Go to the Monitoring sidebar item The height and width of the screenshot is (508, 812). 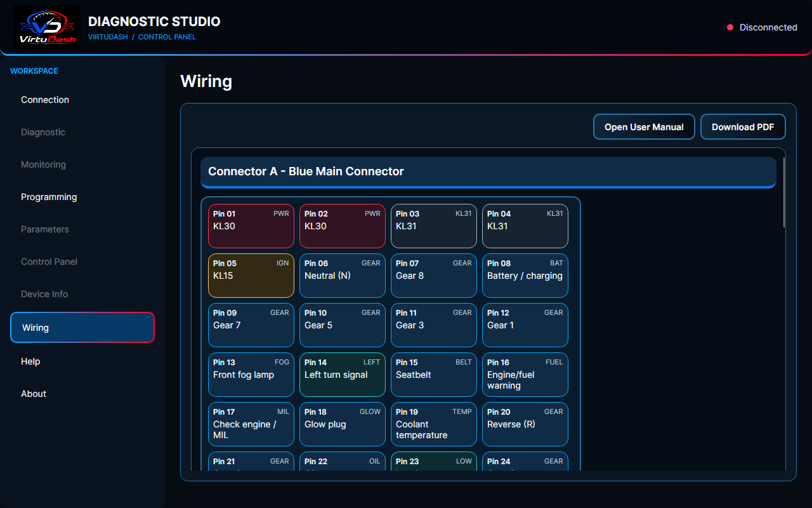tap(82, 164)
